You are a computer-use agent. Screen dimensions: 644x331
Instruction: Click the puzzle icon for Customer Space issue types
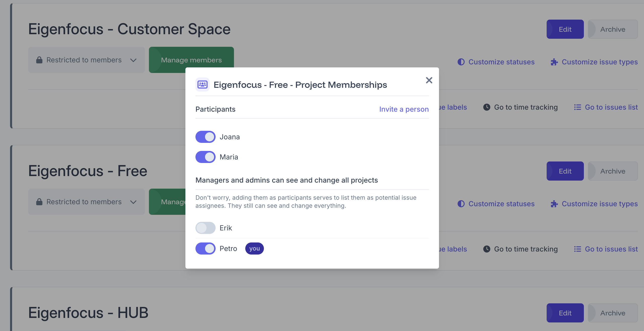click(x=554, y=62)
